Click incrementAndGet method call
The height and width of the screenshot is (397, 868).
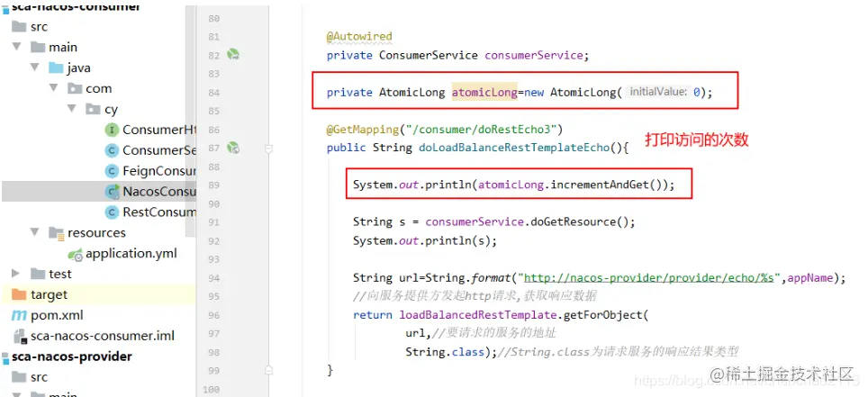tap(599, 185)
